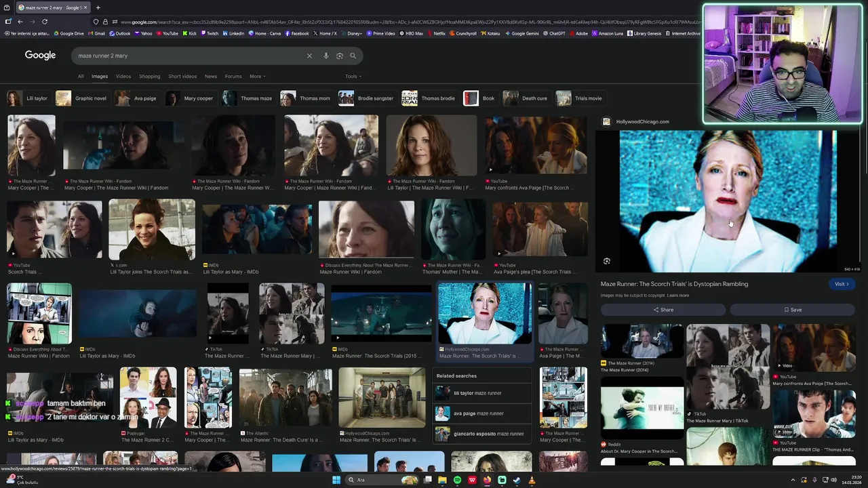This screenshot has height=488, width=868.
Task: Click the volume icon in system tray
Action: click(834, 480)
